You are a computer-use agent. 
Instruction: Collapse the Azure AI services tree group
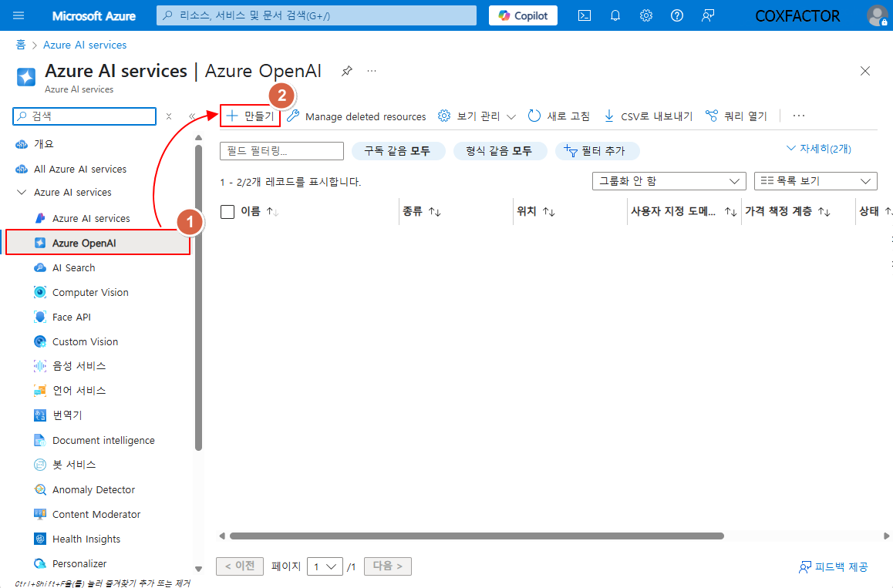click(x=22, y=193)
